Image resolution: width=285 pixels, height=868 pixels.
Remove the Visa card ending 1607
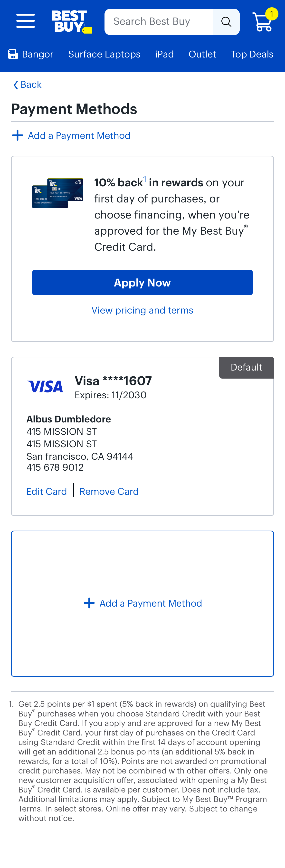[109, 491]
